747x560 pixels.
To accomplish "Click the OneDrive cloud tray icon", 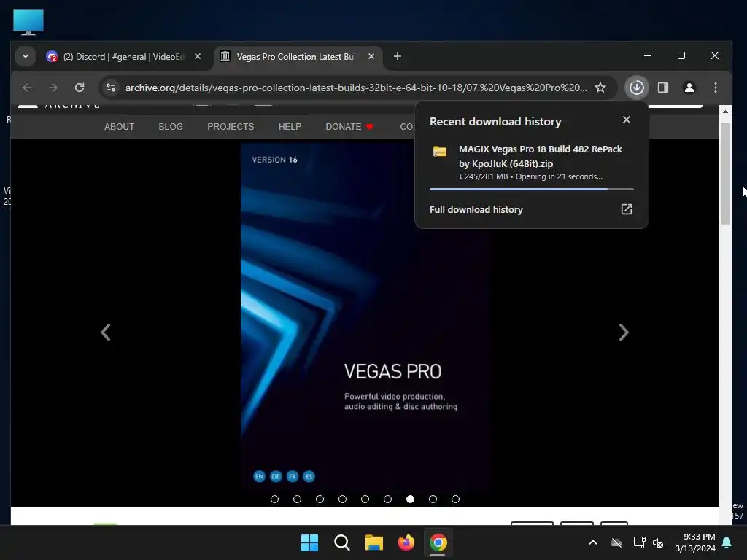I will click(x=616, y=542).
